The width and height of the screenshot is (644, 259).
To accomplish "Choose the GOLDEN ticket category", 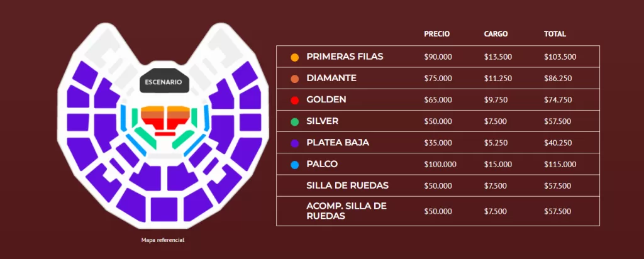I will pyautogui.click(x=326, y=99).
